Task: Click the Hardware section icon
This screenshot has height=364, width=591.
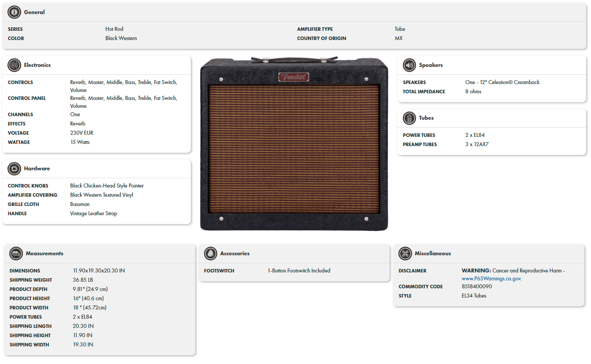Action: (x=15, y=169)
